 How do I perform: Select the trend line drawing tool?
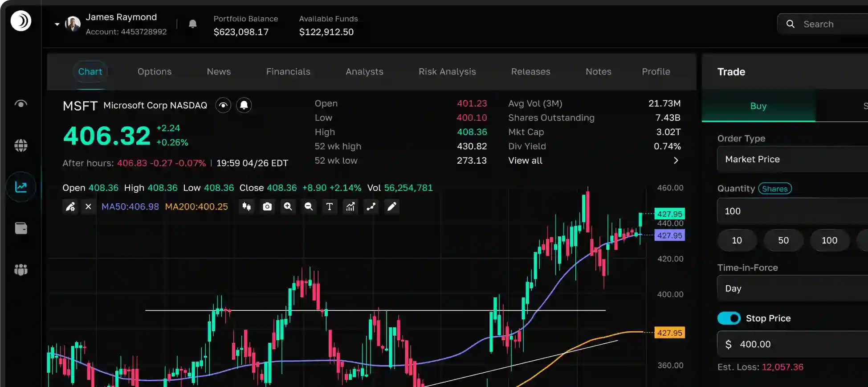click(371, 206)
